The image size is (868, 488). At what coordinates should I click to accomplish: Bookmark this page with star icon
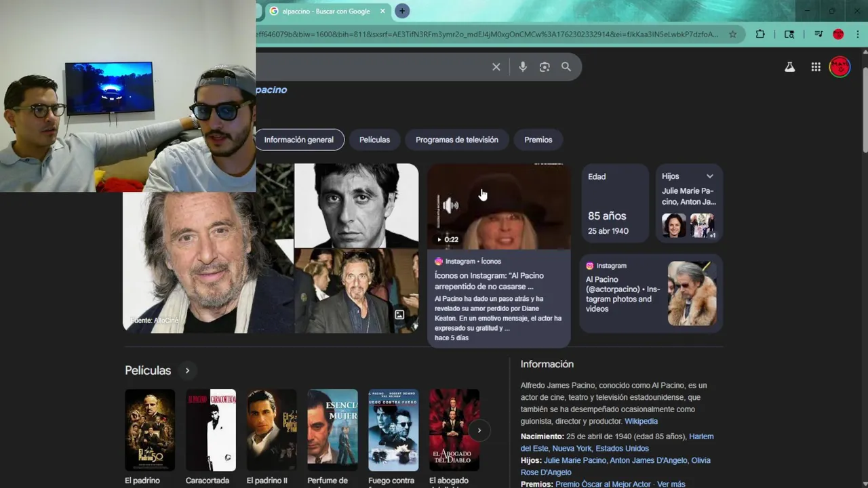732,34
